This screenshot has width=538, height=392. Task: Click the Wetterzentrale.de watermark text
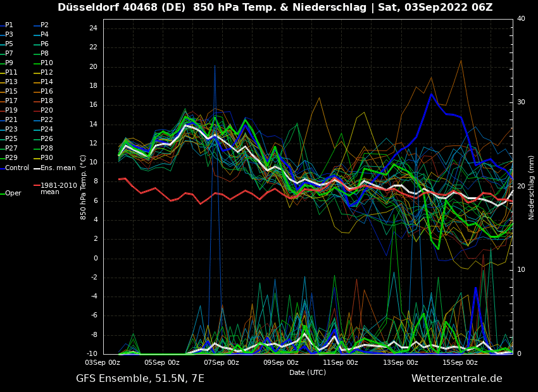point(456,379)
